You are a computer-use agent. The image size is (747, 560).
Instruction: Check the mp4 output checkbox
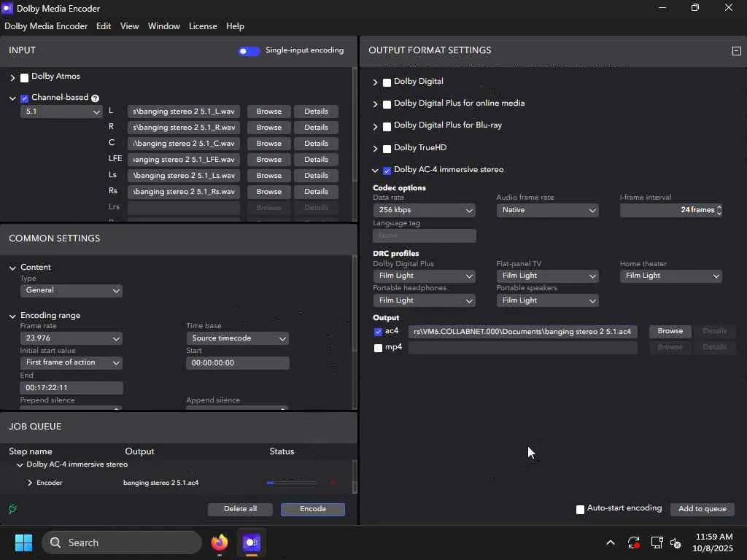[x=379, y=348]
